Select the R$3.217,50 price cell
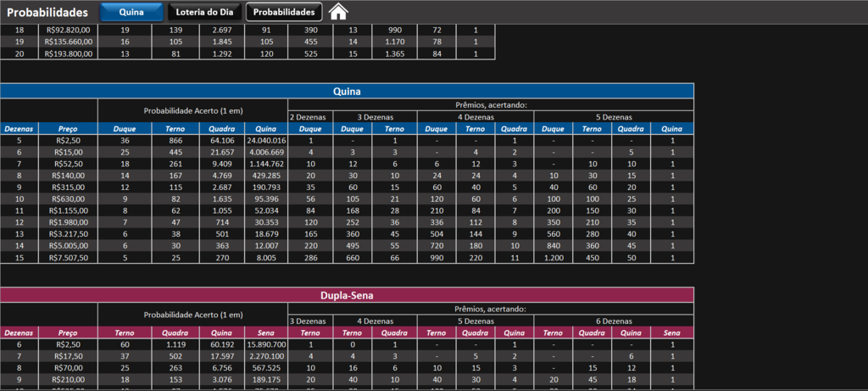This screenshot has width=868, height=391. tap(68, 234)
